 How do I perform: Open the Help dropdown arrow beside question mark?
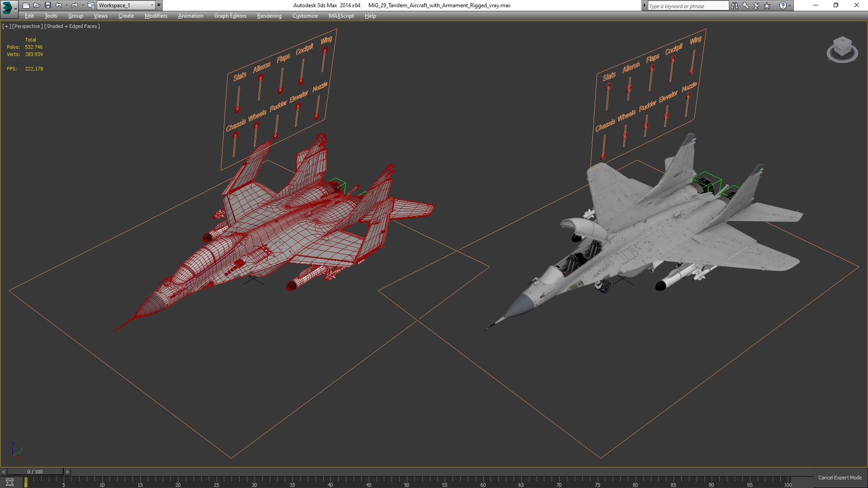(790, 5)
